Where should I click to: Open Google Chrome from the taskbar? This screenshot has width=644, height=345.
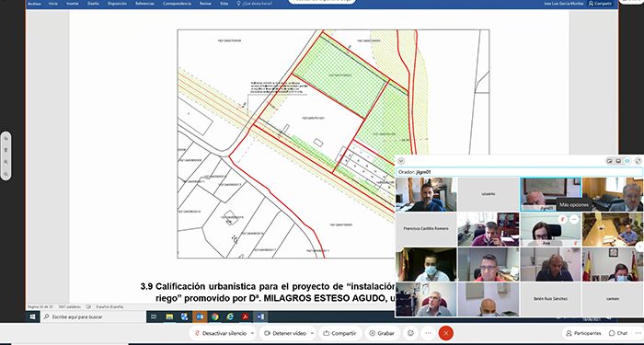point(214,316)
